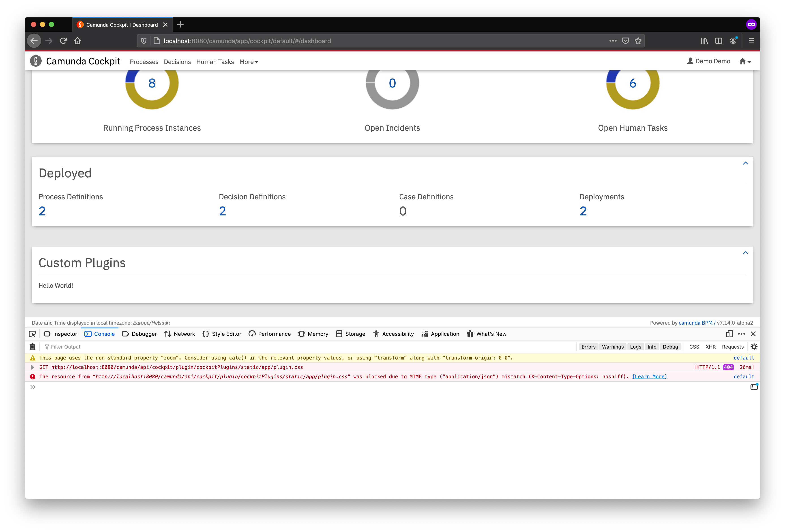Toggle the Debug console filter
The height and width of the screenshot is (532, 785).
pyautogui.click(x=670, y=347)
